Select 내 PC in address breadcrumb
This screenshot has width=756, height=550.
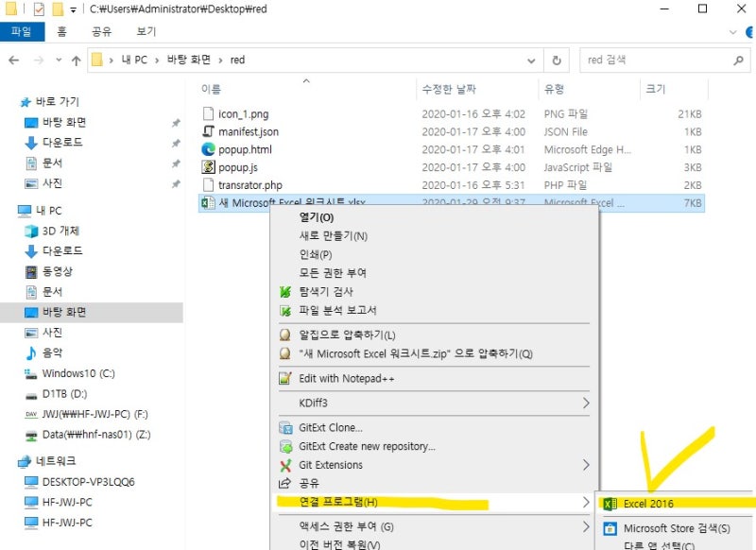(x=134, y=60)
